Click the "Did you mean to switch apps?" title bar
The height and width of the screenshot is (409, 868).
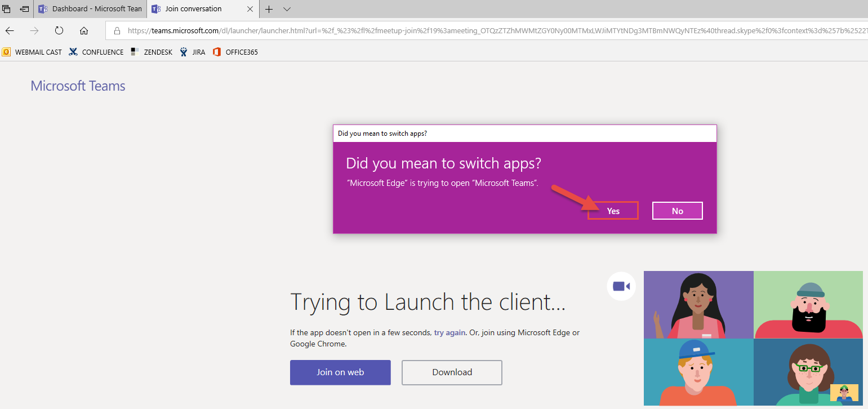(524, 134)
